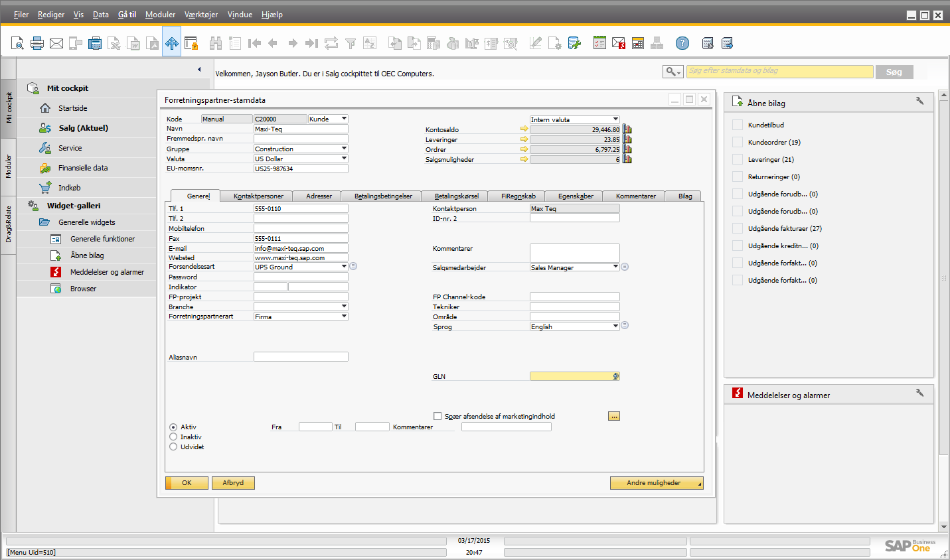Click the Print Preview toolbar icon
Image resolution: width=950 pixels, height=560 pixels.
18,44
